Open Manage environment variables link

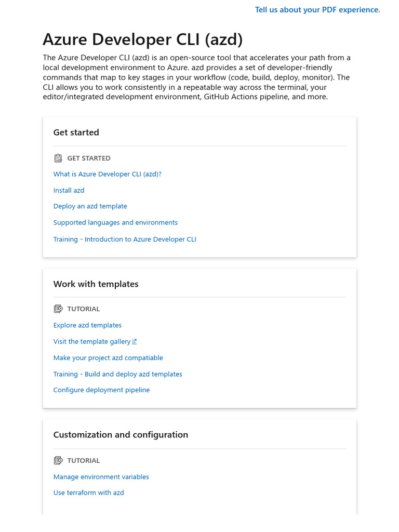click(101, 476)
